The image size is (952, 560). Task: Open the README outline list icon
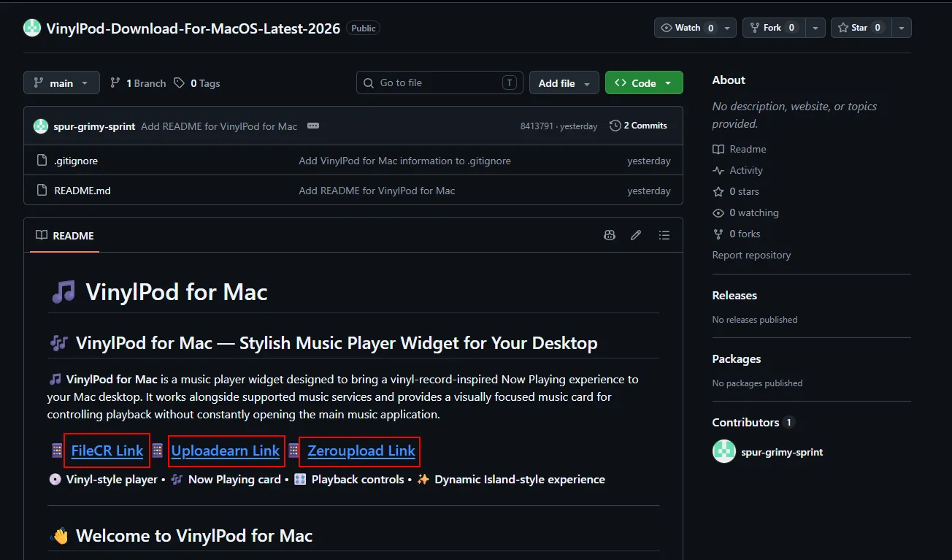(664, 235)
